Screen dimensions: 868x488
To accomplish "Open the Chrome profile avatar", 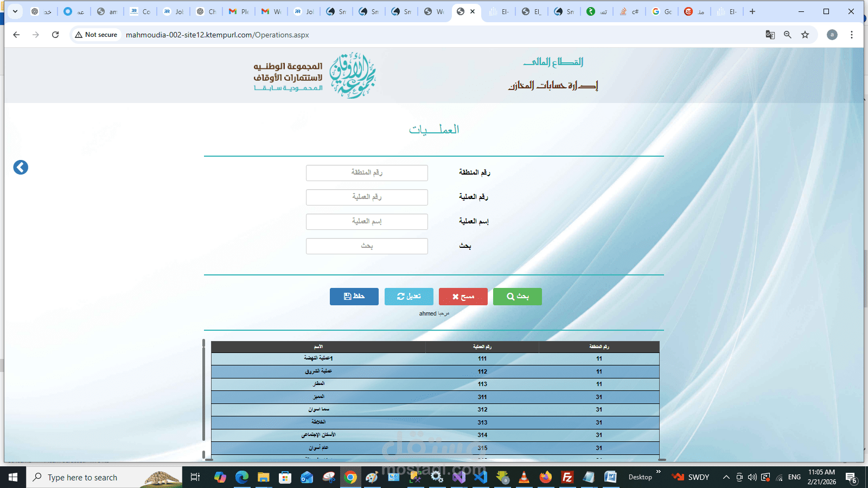I will [832, 35].
